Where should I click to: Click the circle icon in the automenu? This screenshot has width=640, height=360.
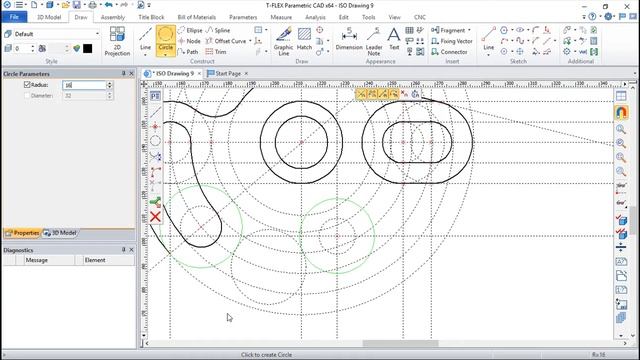pyautogui.click(x=155, y=141)
